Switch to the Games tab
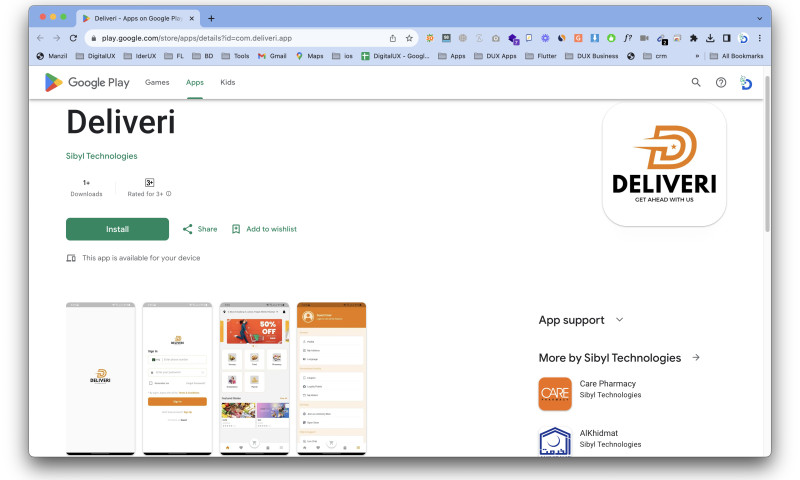800x480 pixels. (157, 82)
